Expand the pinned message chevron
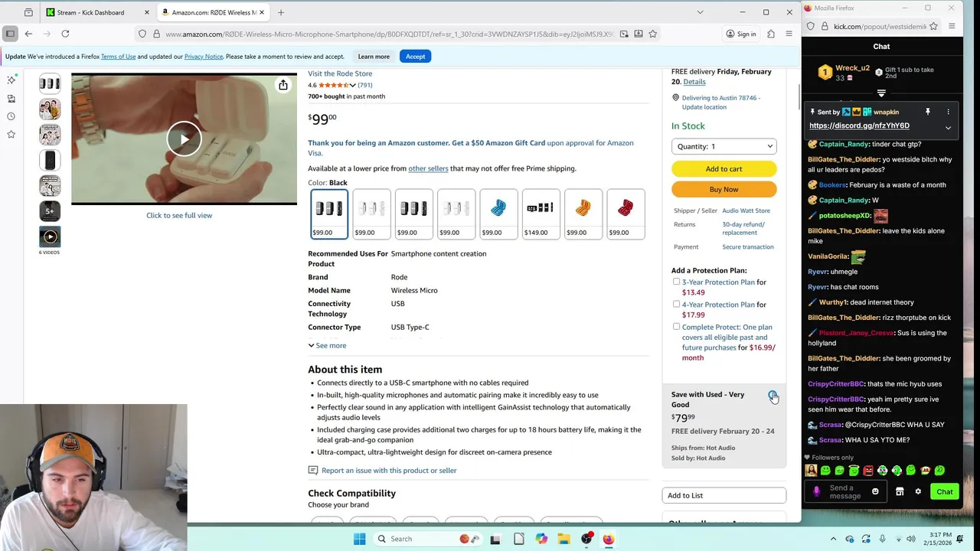The image size is (980, 551). [948, 128]
